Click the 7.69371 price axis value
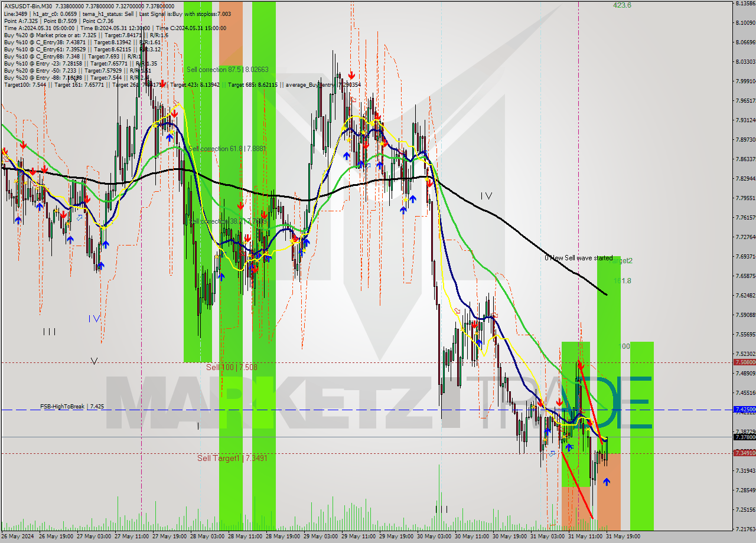The width and height of the screenshot is (756, 543). [x=746, y=256]
